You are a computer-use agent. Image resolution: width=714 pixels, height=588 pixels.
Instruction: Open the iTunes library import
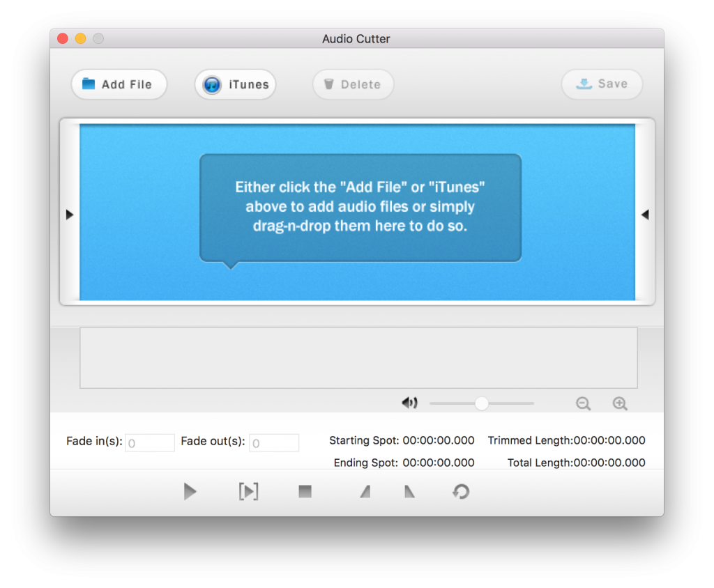pyautogui.click(x=236, y=84)
